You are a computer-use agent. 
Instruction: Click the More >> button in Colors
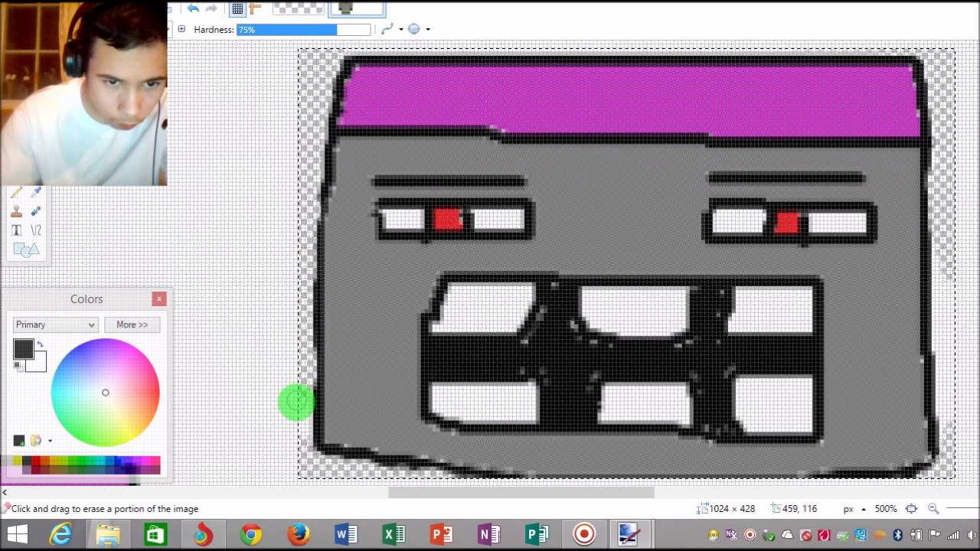[132, 324]
